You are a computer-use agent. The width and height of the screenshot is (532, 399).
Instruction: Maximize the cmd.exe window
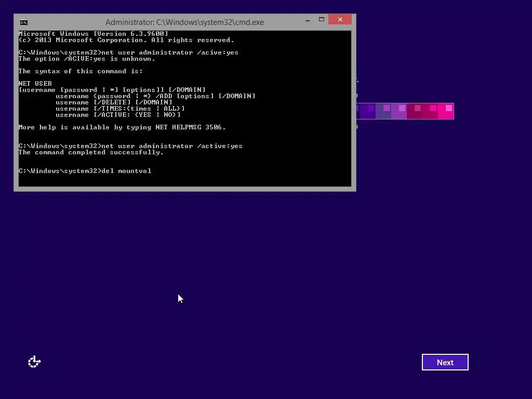(321, 20)
